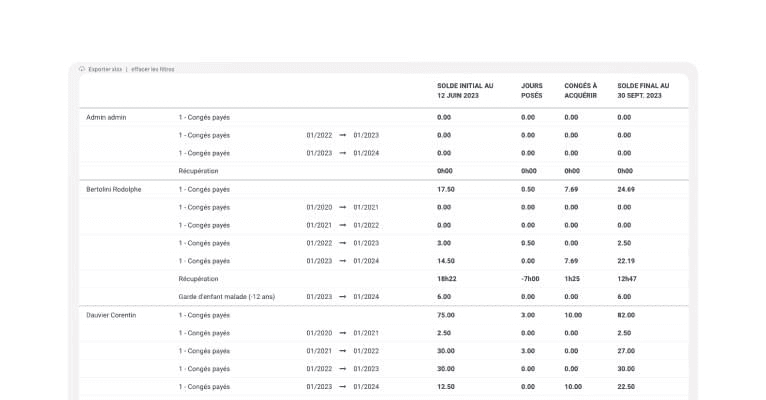Select the Jours posés column header
The image size is (766, 400).
click(x=532, y=90)
